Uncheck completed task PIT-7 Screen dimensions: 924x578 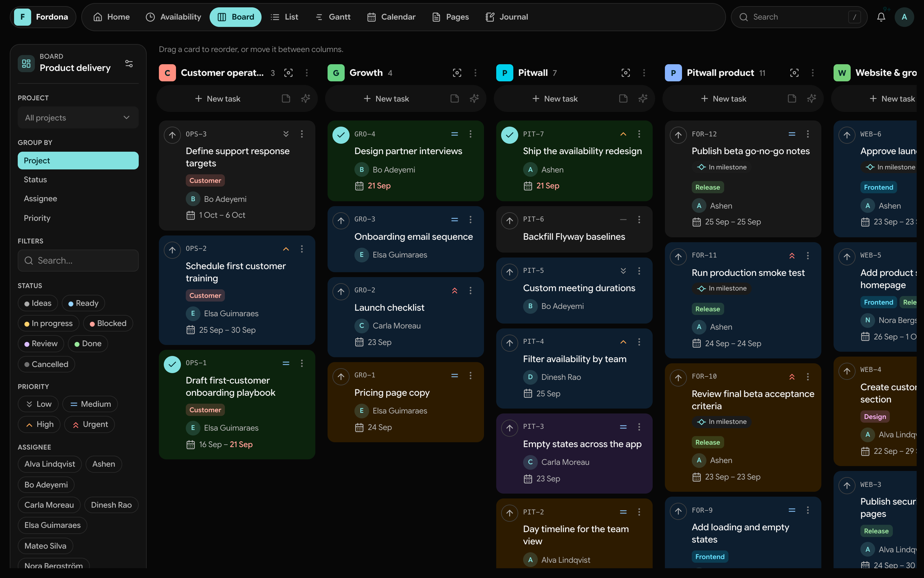pos(509,135)
